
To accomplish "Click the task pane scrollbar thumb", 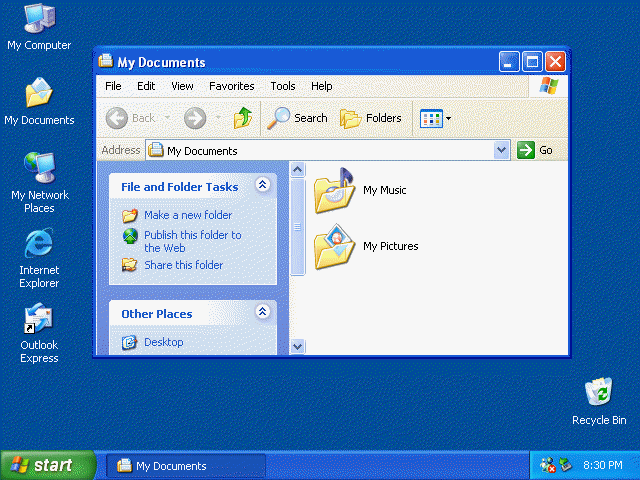I will (298, 227).
